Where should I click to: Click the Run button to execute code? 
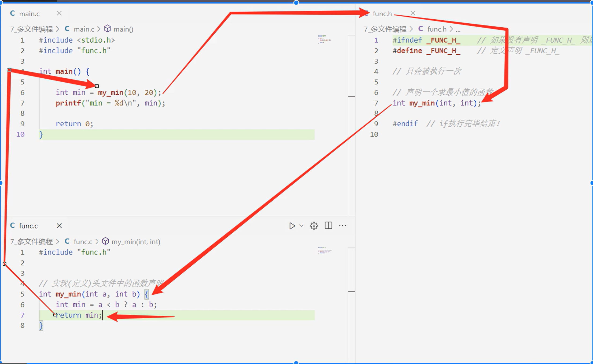(x=292, y=225)
